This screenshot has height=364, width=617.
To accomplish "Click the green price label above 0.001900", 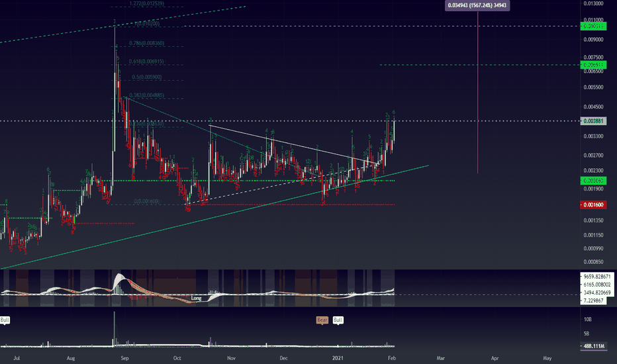I will point(593,181).
